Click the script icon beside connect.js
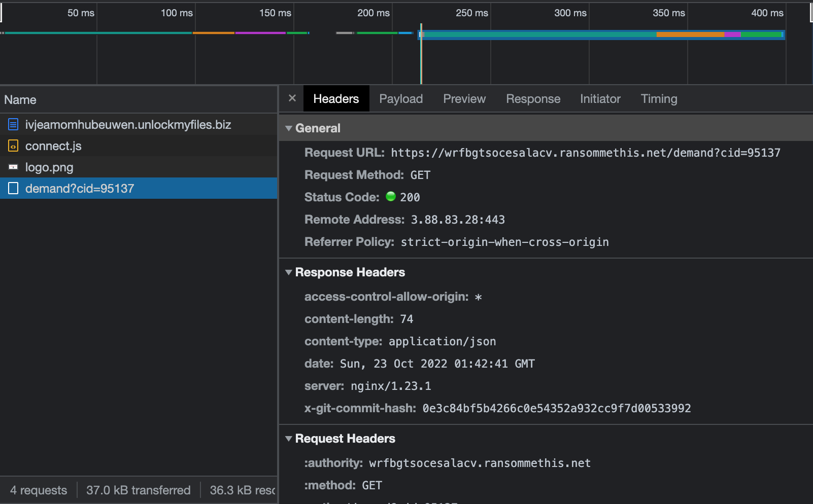This screenshot has width=813, height=504. 13,146
